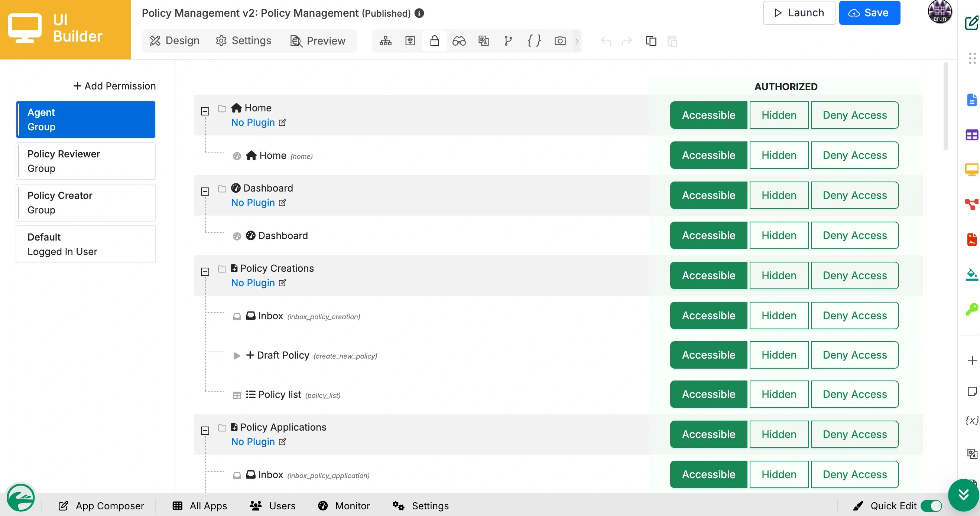Set Draft Policy to Hidden

[778, 355]
